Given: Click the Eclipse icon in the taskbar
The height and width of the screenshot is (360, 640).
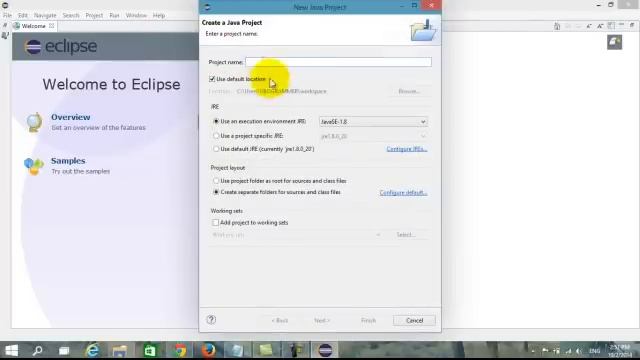Looking at the screenshot, I should click(x=325, y=350).
